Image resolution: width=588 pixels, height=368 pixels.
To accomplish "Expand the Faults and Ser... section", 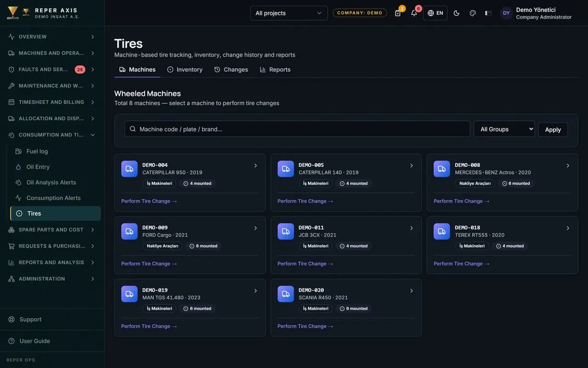I will tap(52, 69).
